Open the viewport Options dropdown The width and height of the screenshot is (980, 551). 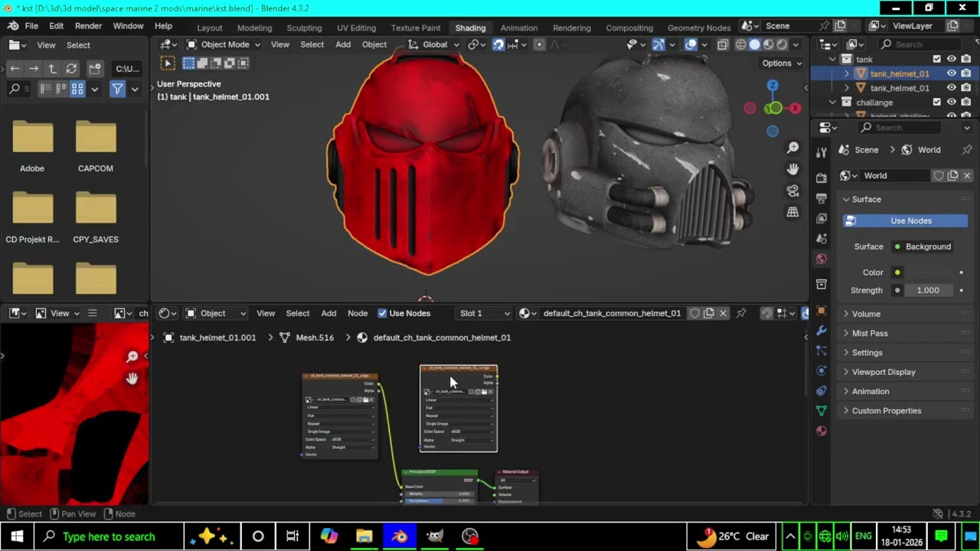[x=782, y=64]
